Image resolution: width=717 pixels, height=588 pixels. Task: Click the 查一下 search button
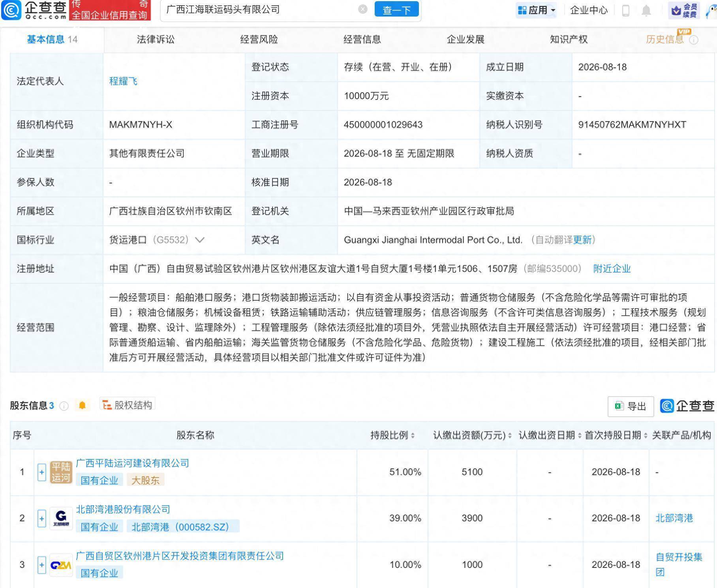[396, 10]
